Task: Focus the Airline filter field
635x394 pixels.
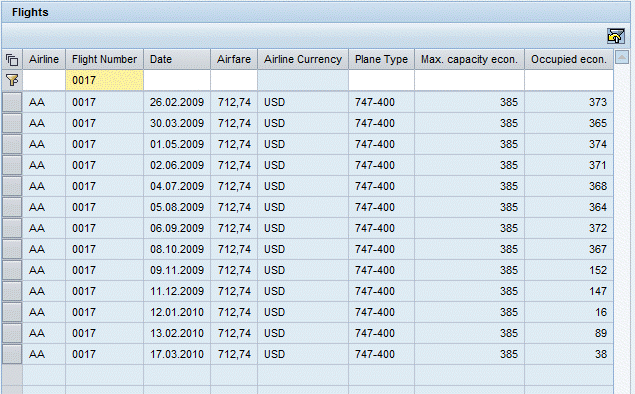Action: pos(44,80)
